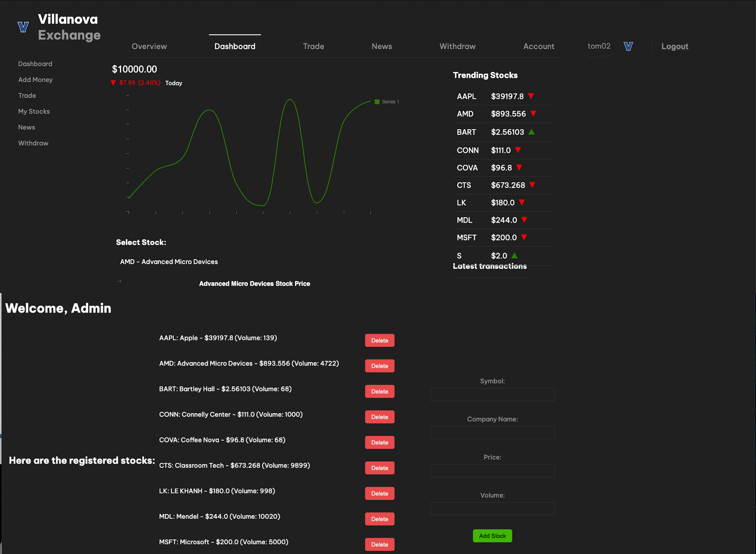Select Withdraw in the left sidebar
Viewport: 756px width, 554px height.
pyautogui.click(x=33, y=143)
